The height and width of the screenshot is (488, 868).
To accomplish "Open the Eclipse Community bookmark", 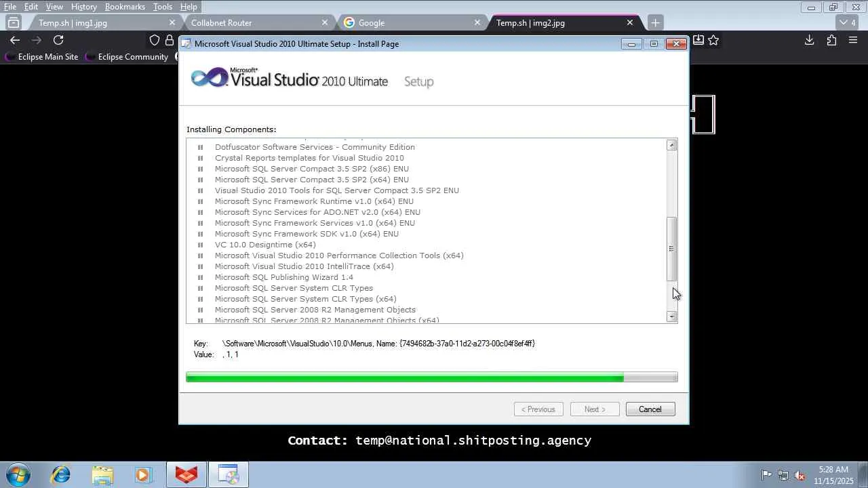I will tap(127, 57).
